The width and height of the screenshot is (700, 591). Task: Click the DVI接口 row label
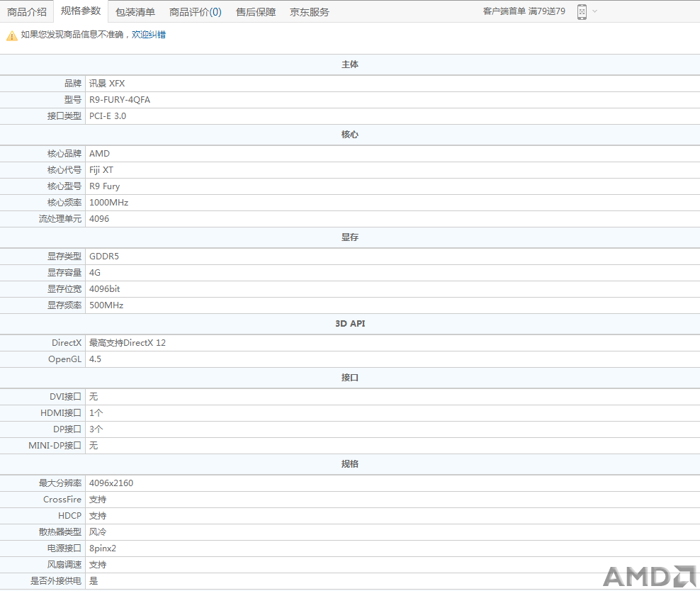[x=66, y=397]
